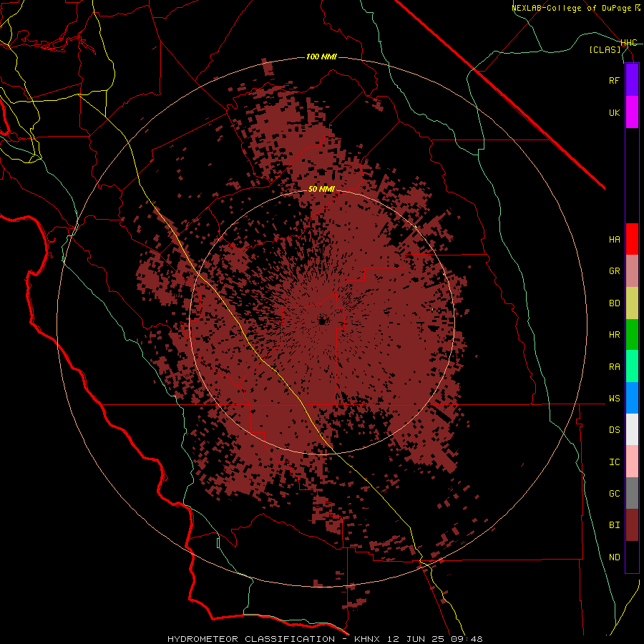Image resolution: width=644 pixels, height=644 pixels.
Task: Click the ND legend label
Action: click(x=614, y=557)
